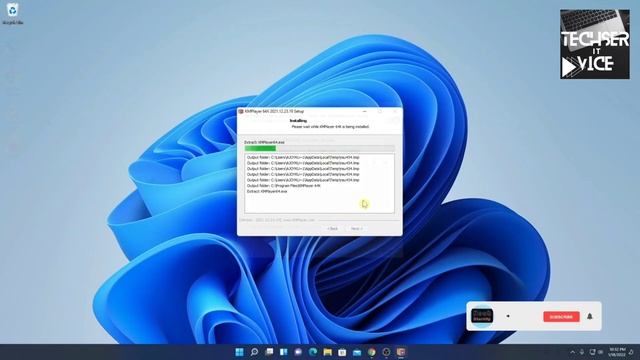
Task: Click the Back button in Setup
Action: point(333,229)
